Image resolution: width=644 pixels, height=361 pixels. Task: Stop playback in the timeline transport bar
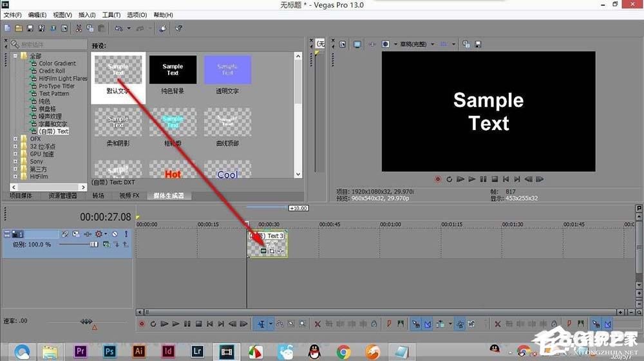coord(199,324)
